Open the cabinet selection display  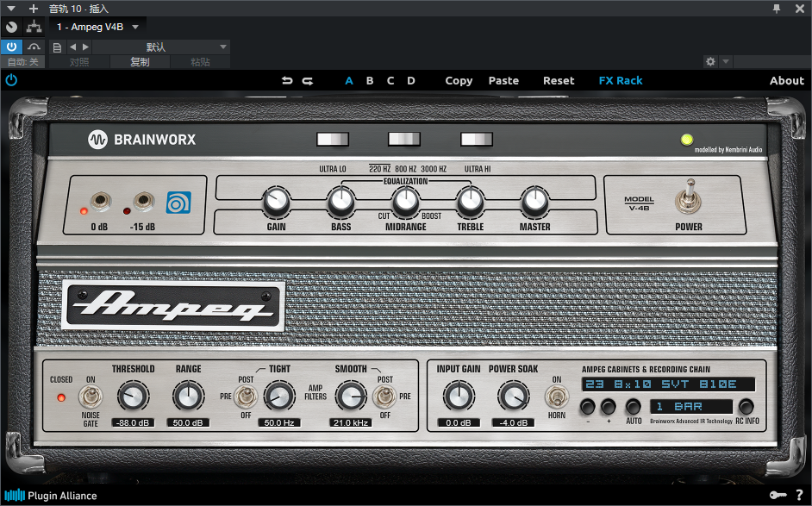pos(668,384)
